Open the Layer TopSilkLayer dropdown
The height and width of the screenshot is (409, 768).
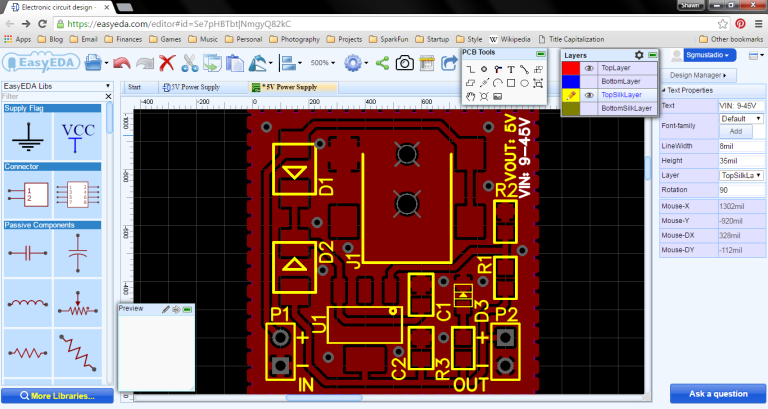click(x=742, y=175)
